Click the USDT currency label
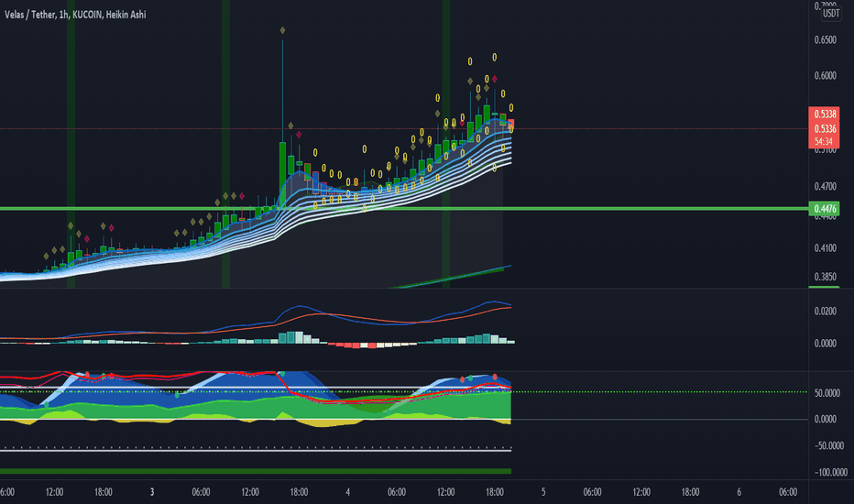This screenshot has height=504, width=854. tap(830, 14)
